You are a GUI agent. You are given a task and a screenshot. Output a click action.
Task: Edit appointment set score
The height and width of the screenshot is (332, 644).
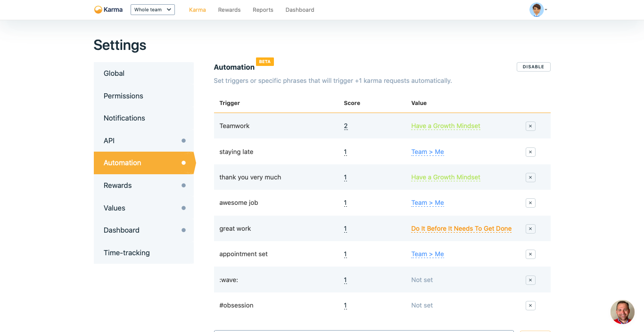click(x=346, y=254)
